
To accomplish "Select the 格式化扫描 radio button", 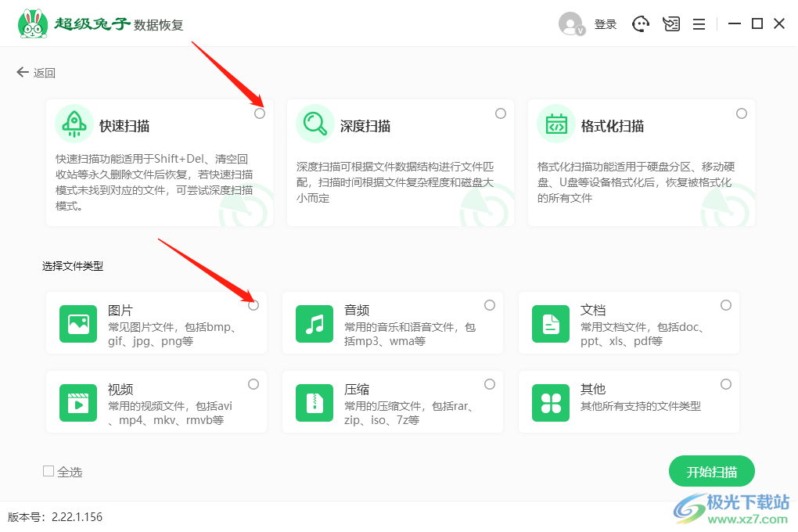I will (x=742, y=113).
